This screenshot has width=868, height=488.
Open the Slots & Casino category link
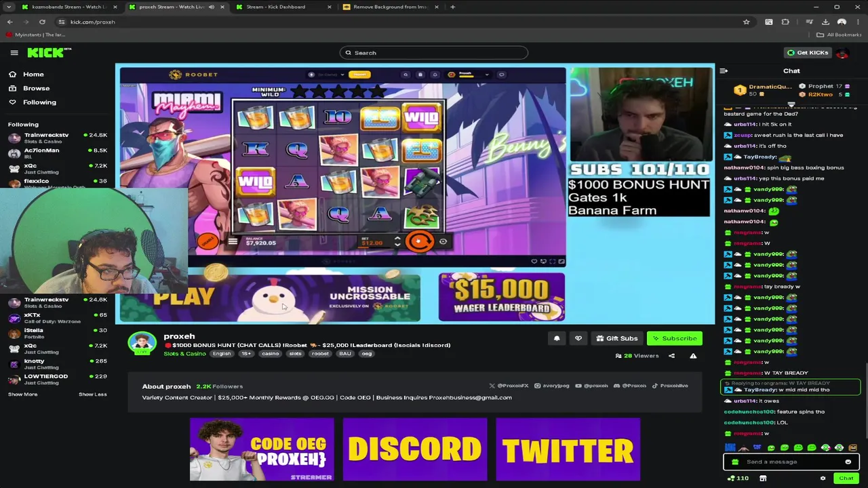(x=184, y=354)
